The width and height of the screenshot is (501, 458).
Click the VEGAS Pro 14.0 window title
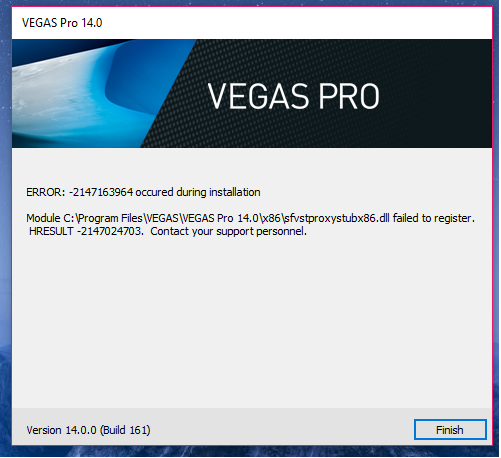pos(62,23)
